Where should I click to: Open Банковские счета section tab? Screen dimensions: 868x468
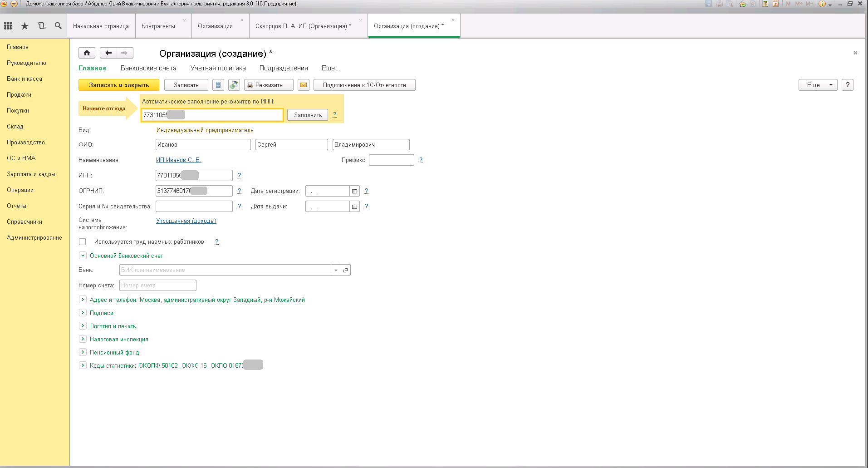(148, 68)
